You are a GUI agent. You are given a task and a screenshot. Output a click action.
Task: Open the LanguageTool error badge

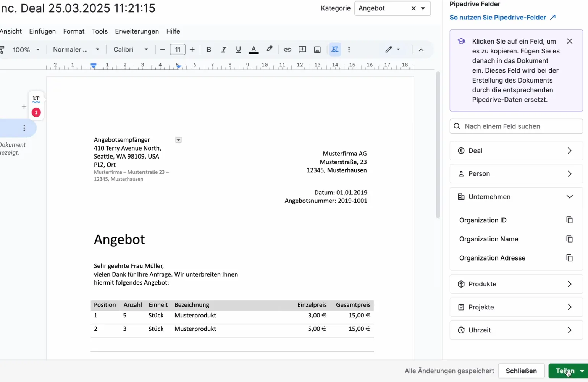click(x=36, y=113)
